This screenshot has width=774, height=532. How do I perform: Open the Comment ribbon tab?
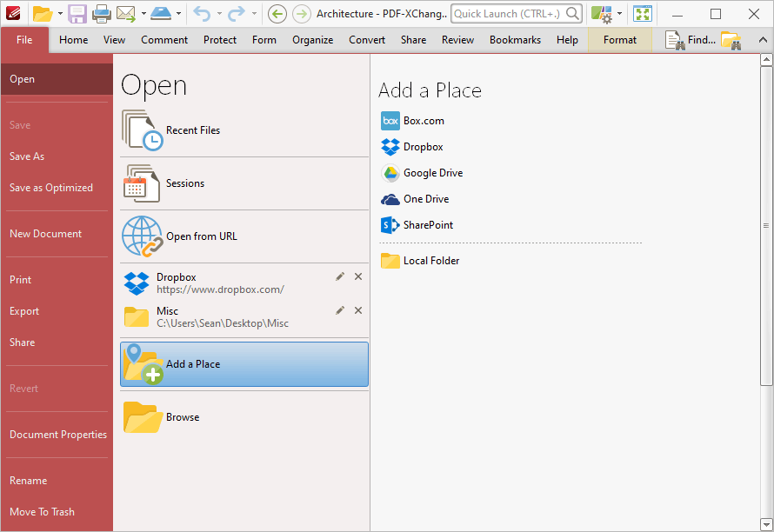click(164, 40)
